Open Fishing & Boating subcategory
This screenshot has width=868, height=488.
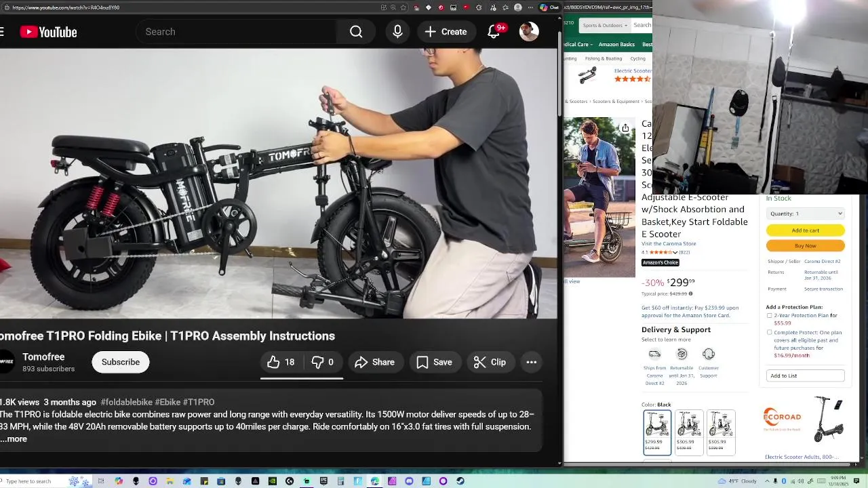[604, 59]
